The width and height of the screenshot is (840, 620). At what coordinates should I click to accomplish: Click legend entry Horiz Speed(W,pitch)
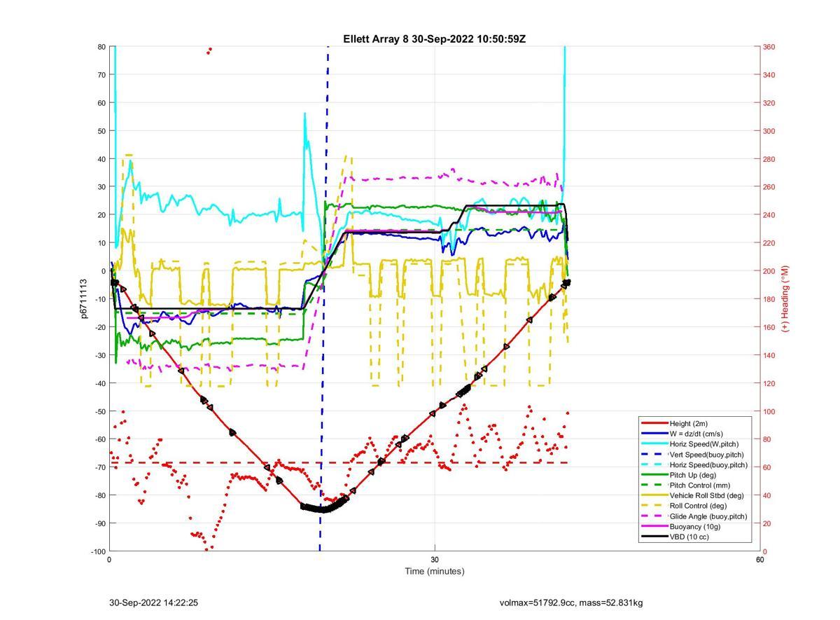click(x=704, y=443)
